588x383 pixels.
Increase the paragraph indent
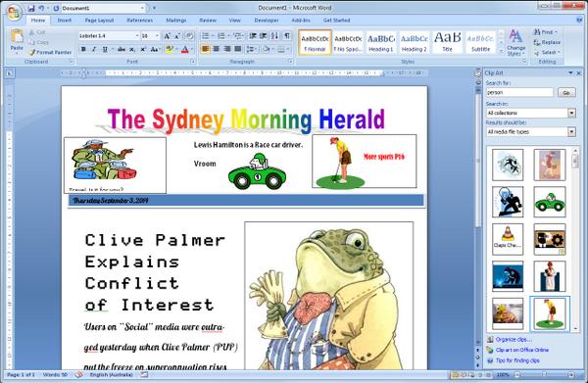(x=264, y=36)
